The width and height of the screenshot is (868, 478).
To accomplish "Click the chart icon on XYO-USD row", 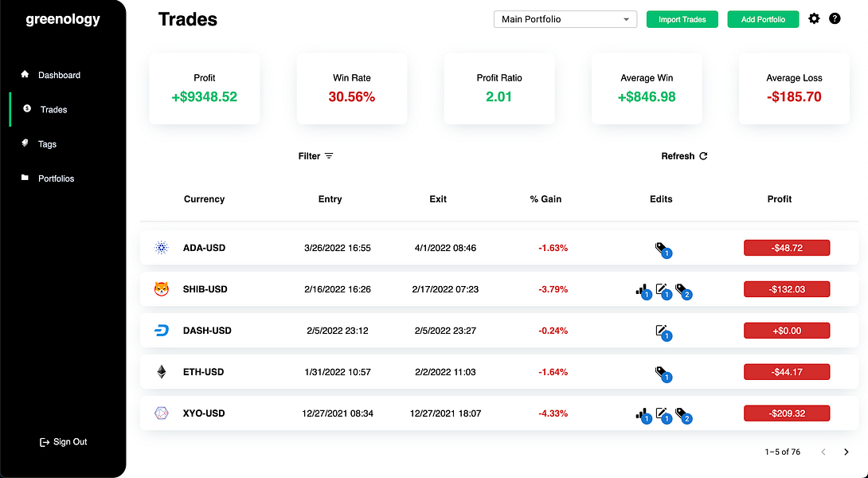I will (643, 415).
